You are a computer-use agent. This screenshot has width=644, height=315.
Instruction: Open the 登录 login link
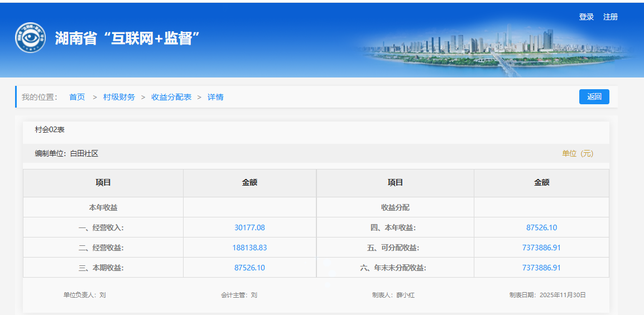pos(586,17)
